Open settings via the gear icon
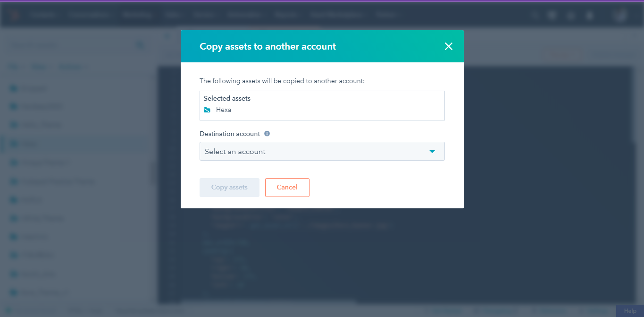This screenshot has width=644, height=317. [x=571, y=16]
